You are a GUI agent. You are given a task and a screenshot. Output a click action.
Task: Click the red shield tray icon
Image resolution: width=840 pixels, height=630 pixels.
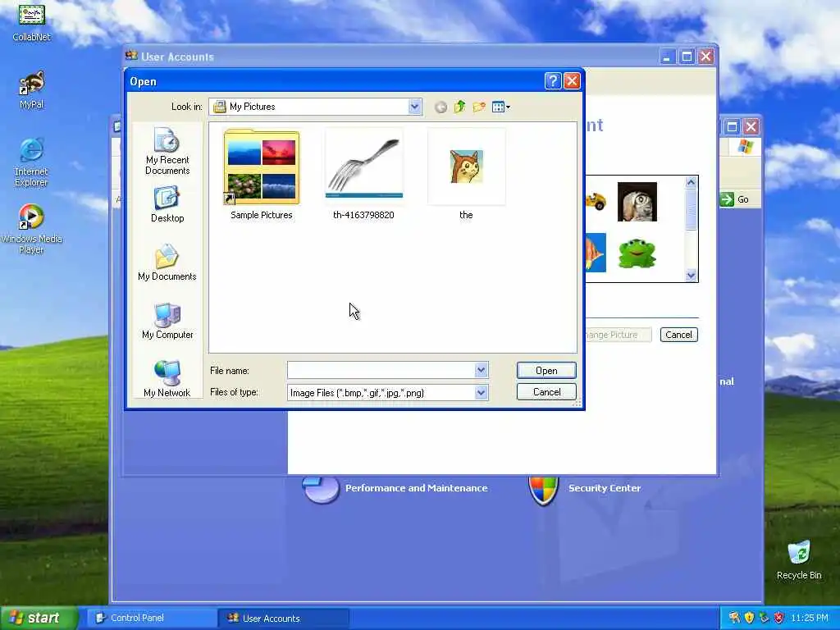click(779, 618)
